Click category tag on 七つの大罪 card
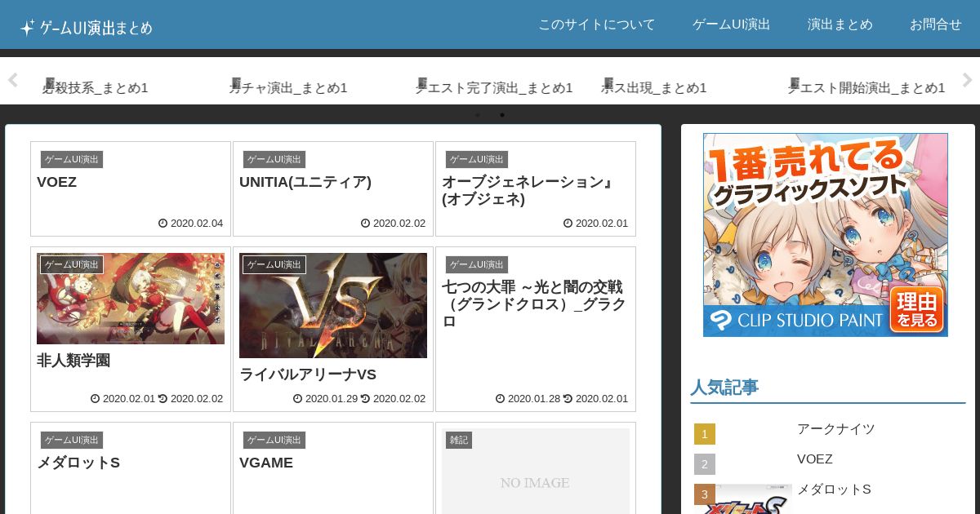The height and width of the screenshot is (514, 980). click(x=477, y=264)
